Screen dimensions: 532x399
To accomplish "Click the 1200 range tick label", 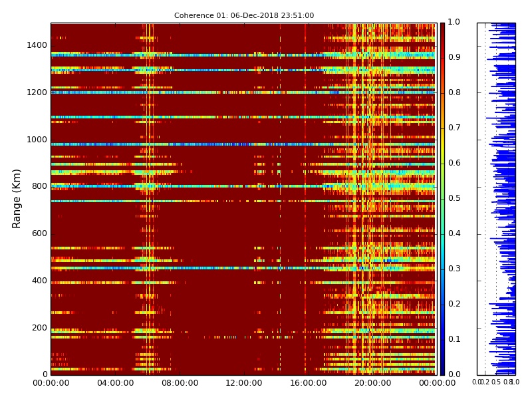I will tap(37, 92).
